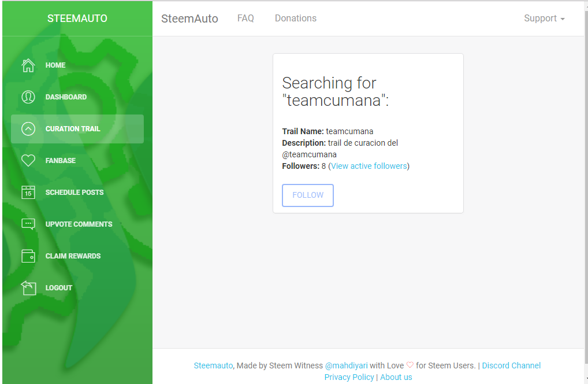This screenshot has height=384, width=588.
Task: Click the Home house icon
Action: (x=28, y=65)
